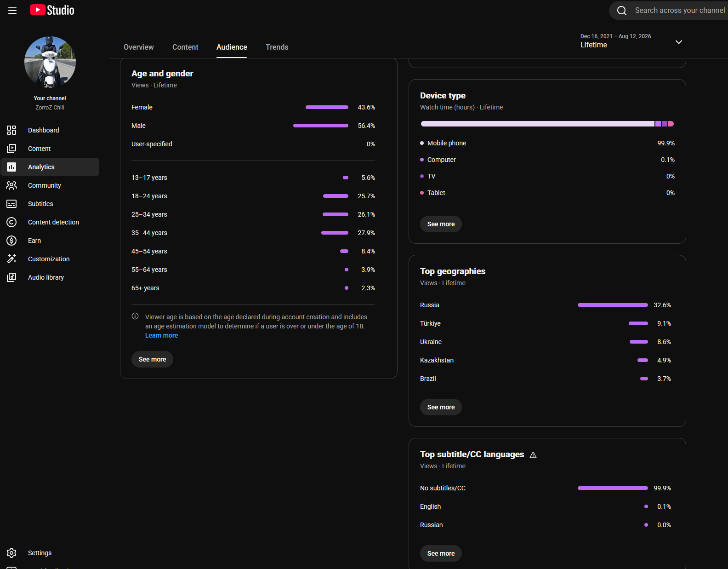Click the ZorroZ Chill channel avatar
This screenshot has width=728, height=569.
(50, 62)
